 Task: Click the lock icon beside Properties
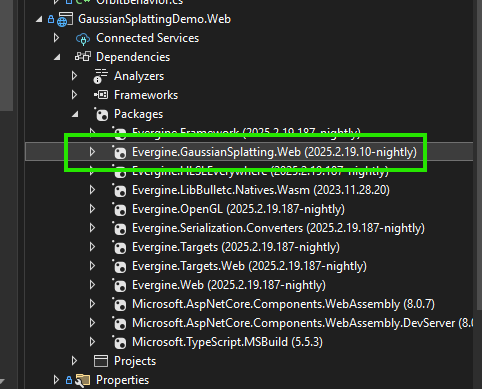point(69,380)
